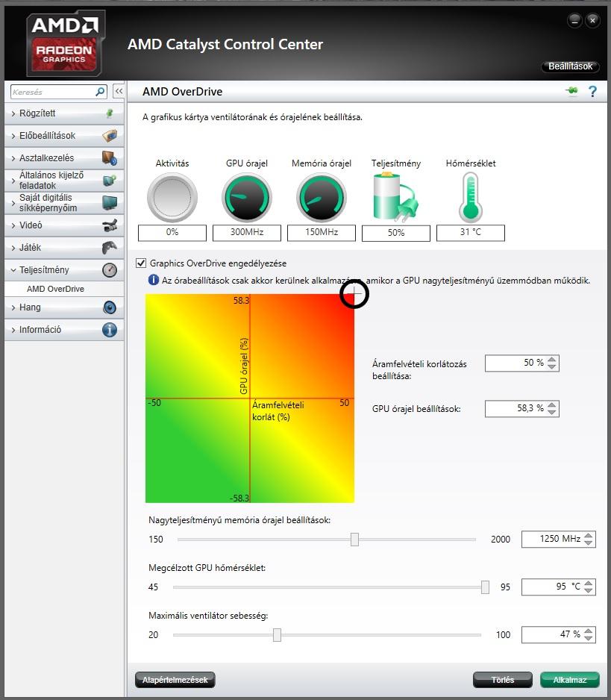Click the Memória órajel gauge dial

[x=322, y=197]
